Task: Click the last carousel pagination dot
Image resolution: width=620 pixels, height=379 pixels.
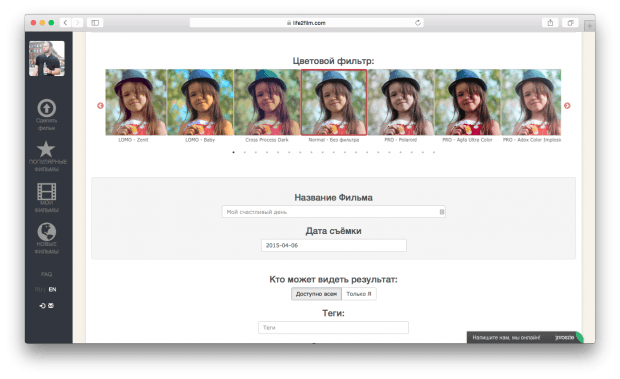Action: click(434, 152)
